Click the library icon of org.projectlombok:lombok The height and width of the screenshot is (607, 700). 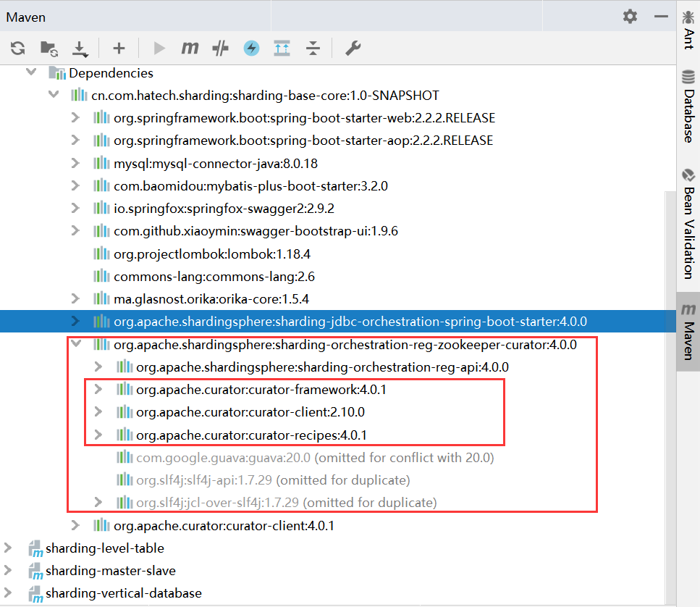click(101, 254)
